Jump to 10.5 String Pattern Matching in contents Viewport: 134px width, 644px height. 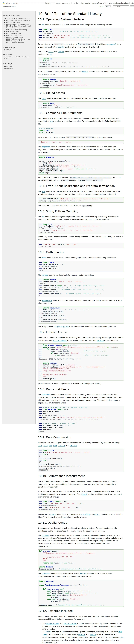point(16,30)
